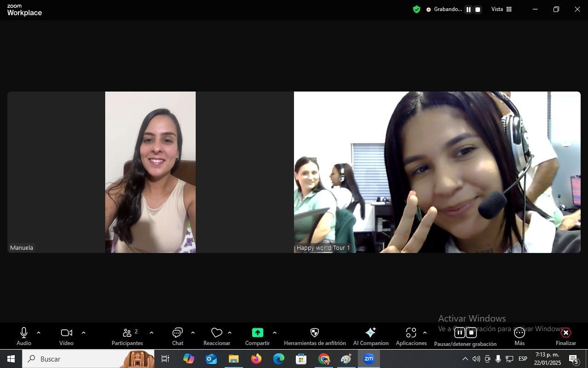Mute the microphone with the Audio button

[24, 336]
